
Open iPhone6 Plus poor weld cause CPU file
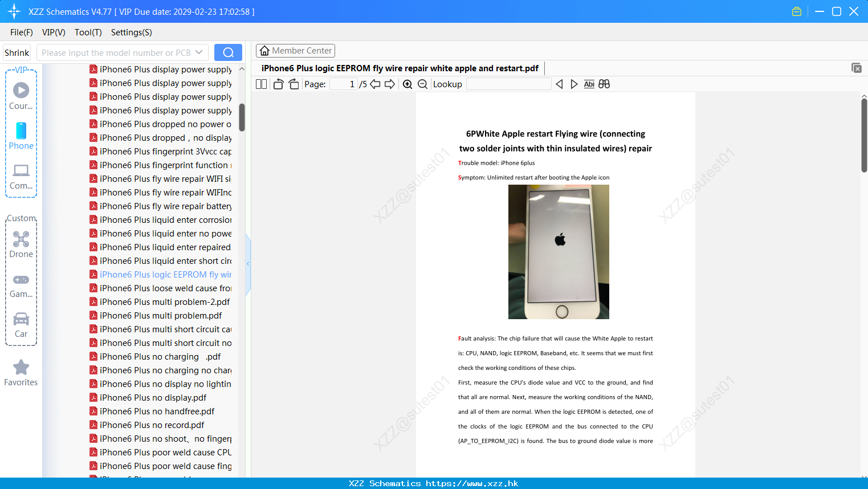[x=161, y=453]
